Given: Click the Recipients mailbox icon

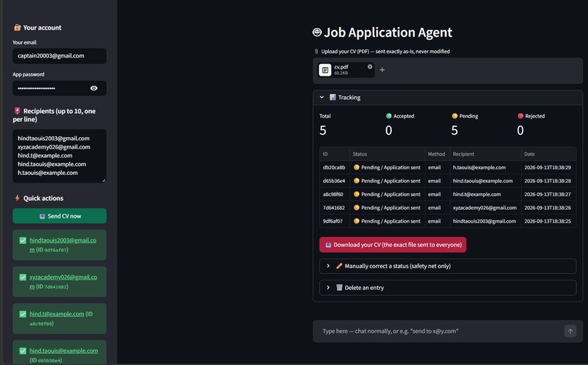Looking at the screenshot, I should click(x=18, y=111).
